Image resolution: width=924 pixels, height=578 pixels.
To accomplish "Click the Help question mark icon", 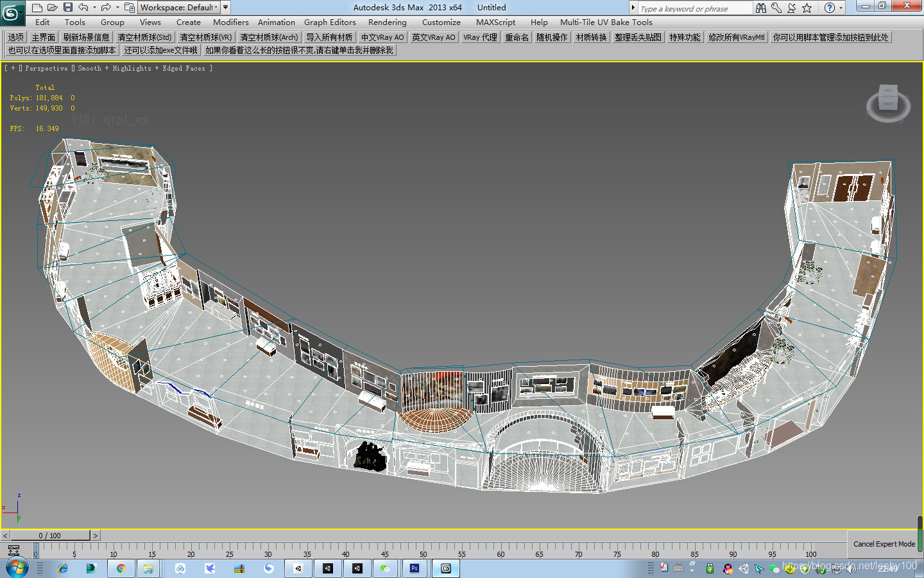I will [x=828, y=8].
